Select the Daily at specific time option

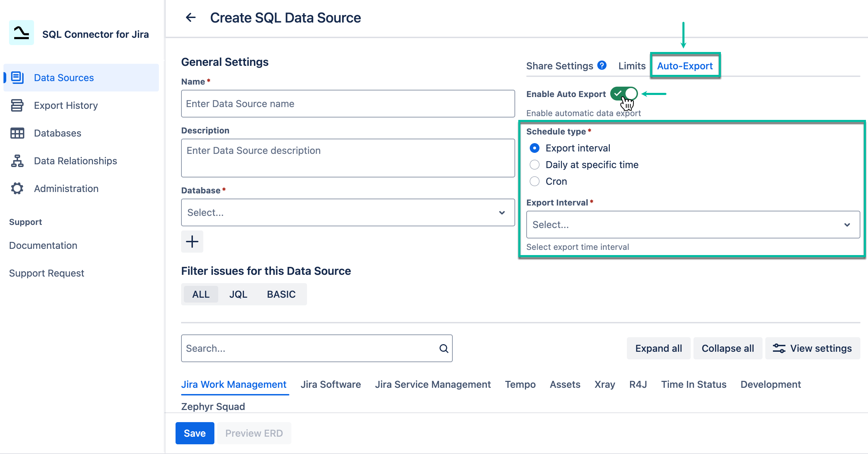[535, 165]
